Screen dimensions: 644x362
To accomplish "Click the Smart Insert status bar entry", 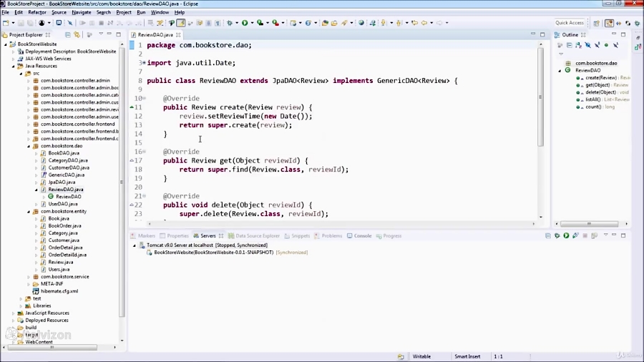I will point(467,356).
